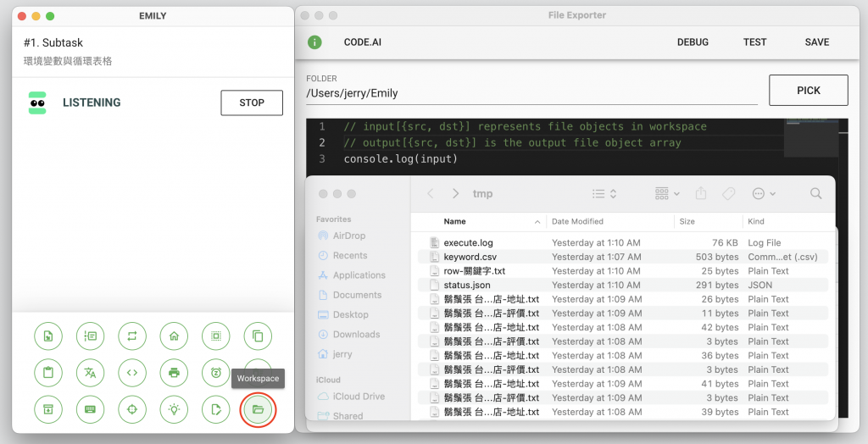
Task: Click the file import icon in Emily
Action: (48, 336)
